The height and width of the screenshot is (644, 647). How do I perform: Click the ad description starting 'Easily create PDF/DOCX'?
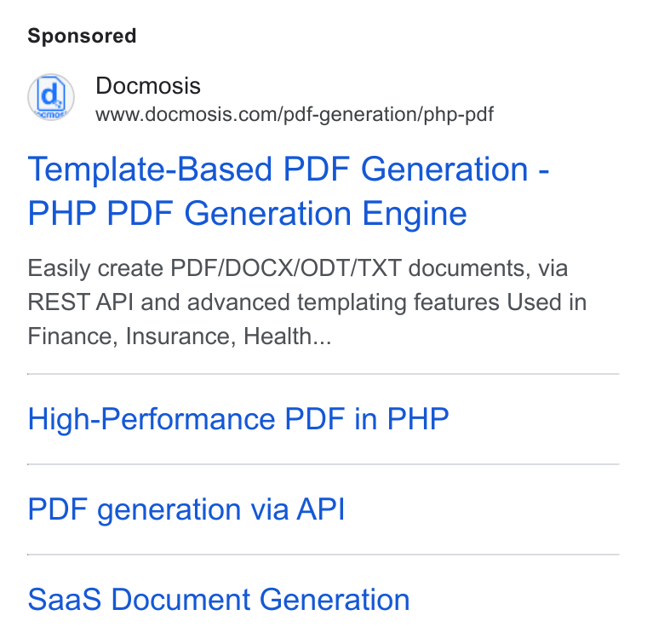point(307,302)
